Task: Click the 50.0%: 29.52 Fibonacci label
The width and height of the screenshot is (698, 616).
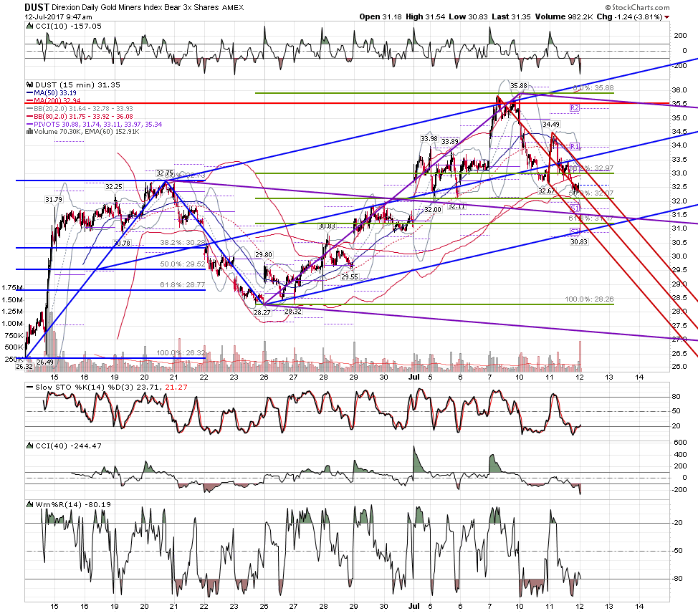Action: (x=183, y=264)
